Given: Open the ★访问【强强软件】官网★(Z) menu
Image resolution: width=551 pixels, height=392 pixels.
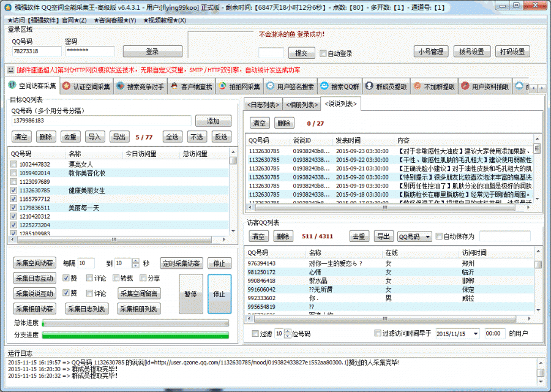Looking at the screenshot, I should [47, 20].
